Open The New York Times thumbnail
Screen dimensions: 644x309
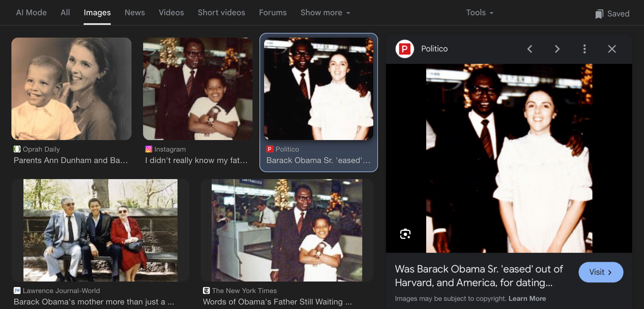click(287, 230)
